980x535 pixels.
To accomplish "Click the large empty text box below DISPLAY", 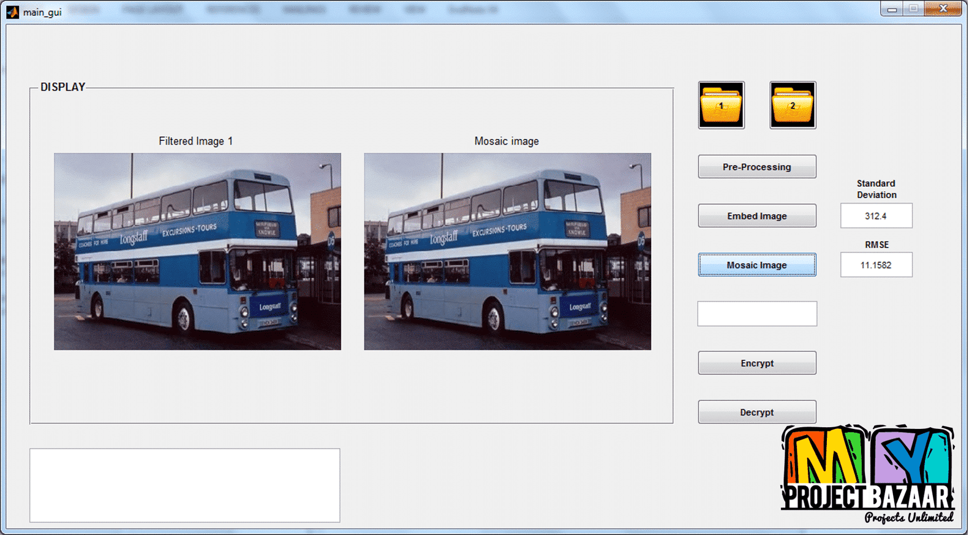I will (184, 485).
